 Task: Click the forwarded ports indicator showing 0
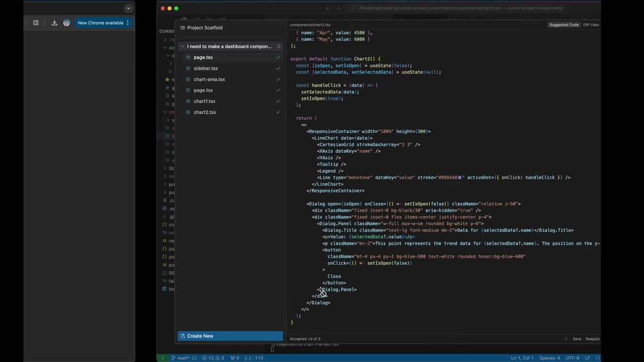tap(234, 358)
